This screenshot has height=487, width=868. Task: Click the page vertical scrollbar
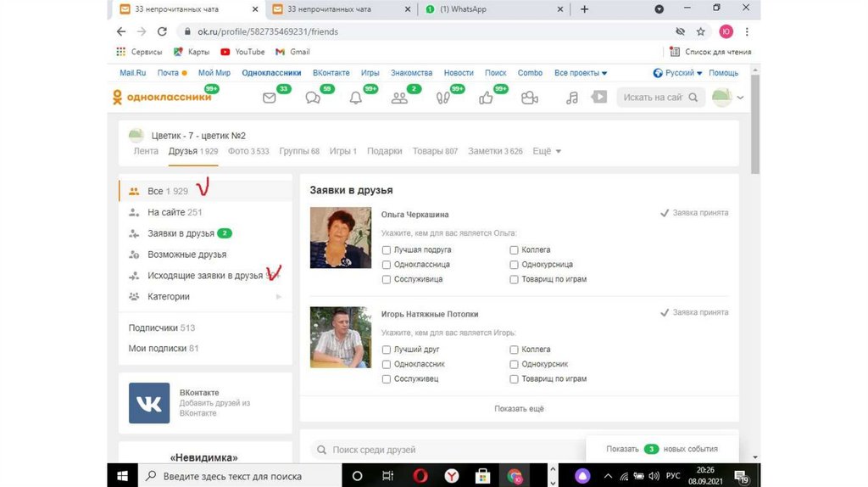coord(755,125)
